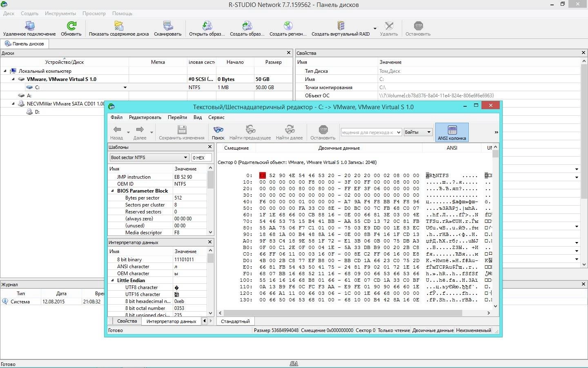Viewport: 588px width, 368px height.
Task: Open the Диск menu
Action: click(9, 13)
